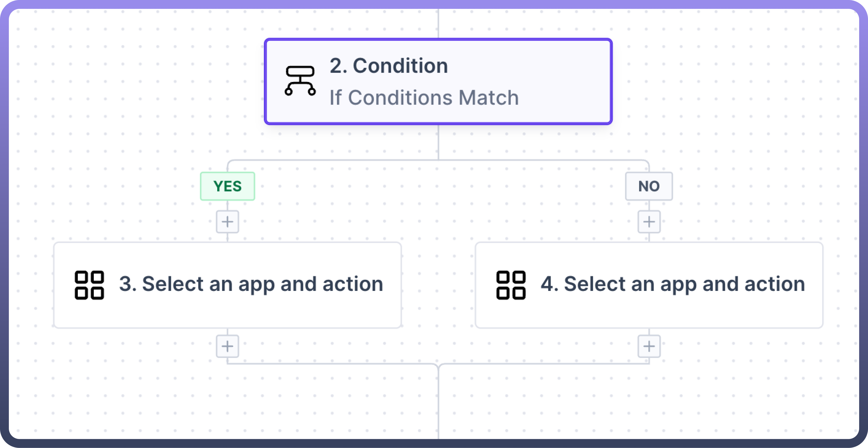The width and height of the screenshot is (868, 448).
Task: Add a step under the YES label
Action: pyautogui.click(x=227, y=222)
